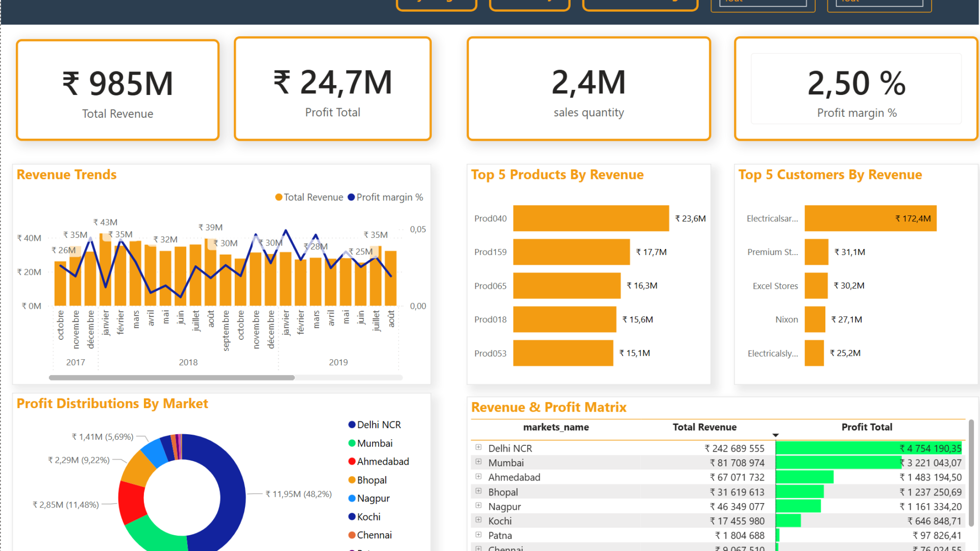Select the Mumbai legend green dot
980x551 pixels.
click(352, 443)
